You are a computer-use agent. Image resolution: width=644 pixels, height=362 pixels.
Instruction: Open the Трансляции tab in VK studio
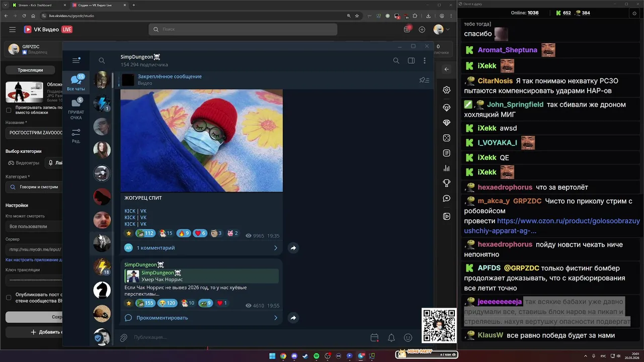coord(30,70)
